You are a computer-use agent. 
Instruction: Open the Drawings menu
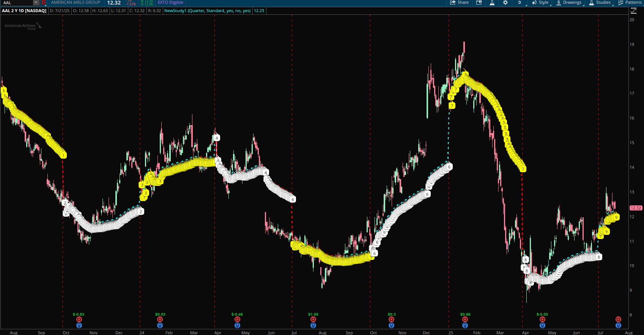coord(569,3)
